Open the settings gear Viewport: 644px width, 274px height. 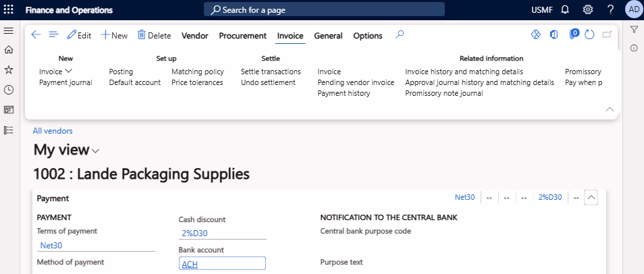point(588,9)
